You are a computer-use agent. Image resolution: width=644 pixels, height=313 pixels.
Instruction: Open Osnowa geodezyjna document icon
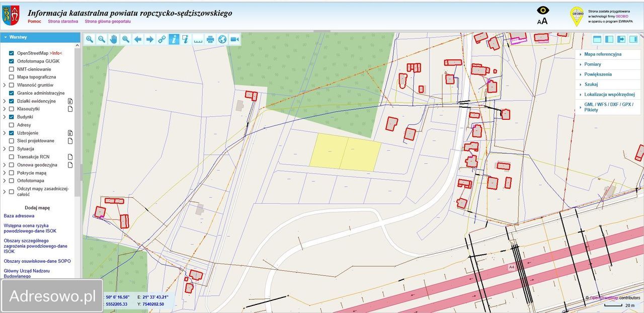[70, 165]
